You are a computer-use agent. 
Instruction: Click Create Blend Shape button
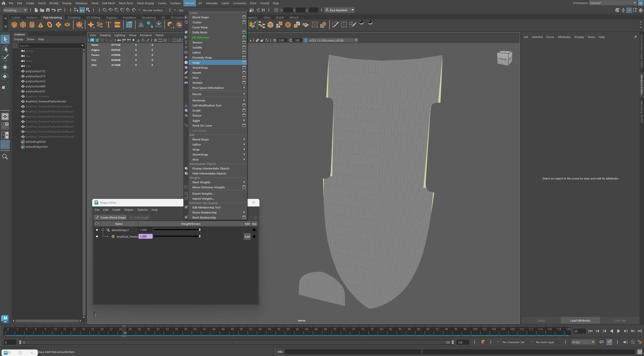[x=111, y=217]
